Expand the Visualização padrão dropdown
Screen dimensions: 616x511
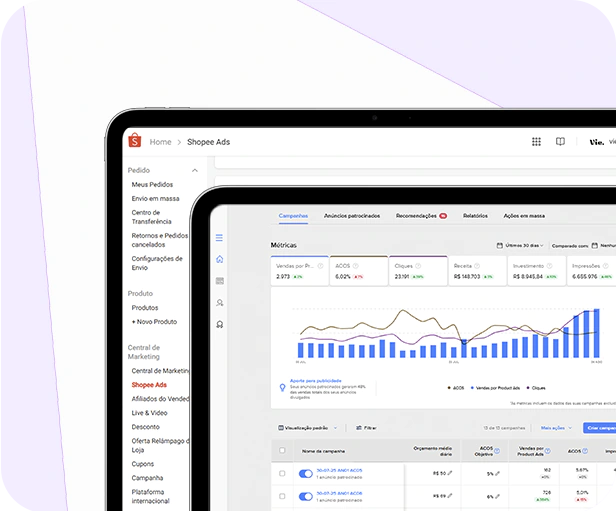pos(307,427)
